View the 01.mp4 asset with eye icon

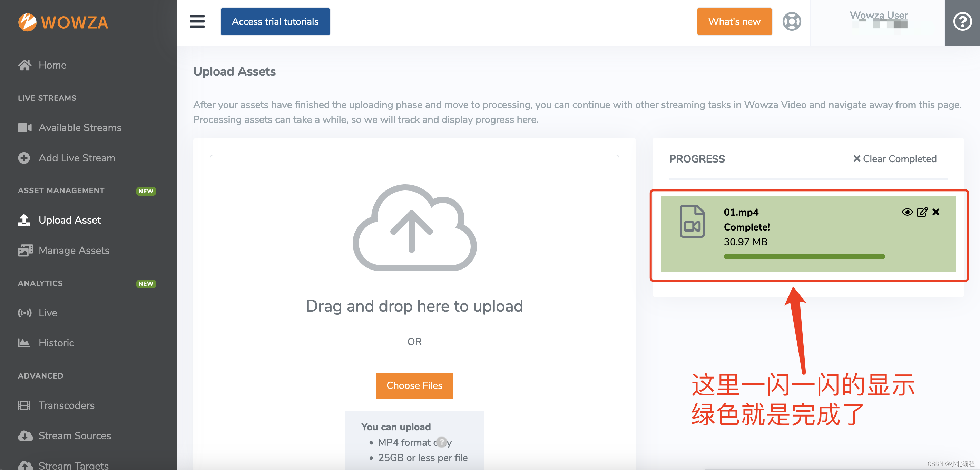907,212
